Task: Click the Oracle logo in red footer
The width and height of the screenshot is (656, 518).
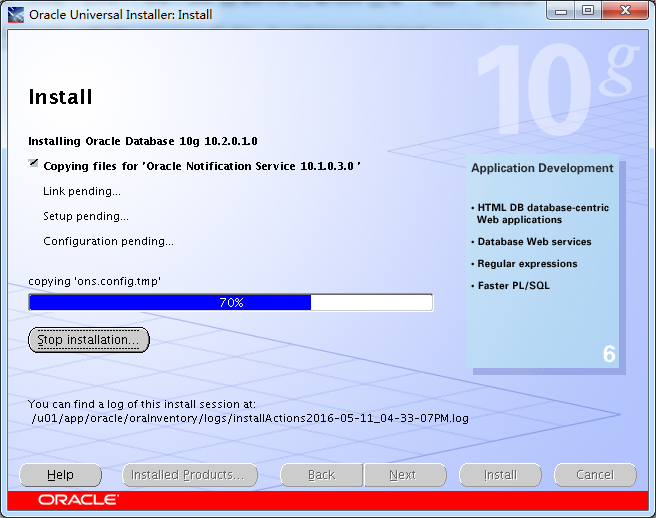Action: [x=78, y=500]
